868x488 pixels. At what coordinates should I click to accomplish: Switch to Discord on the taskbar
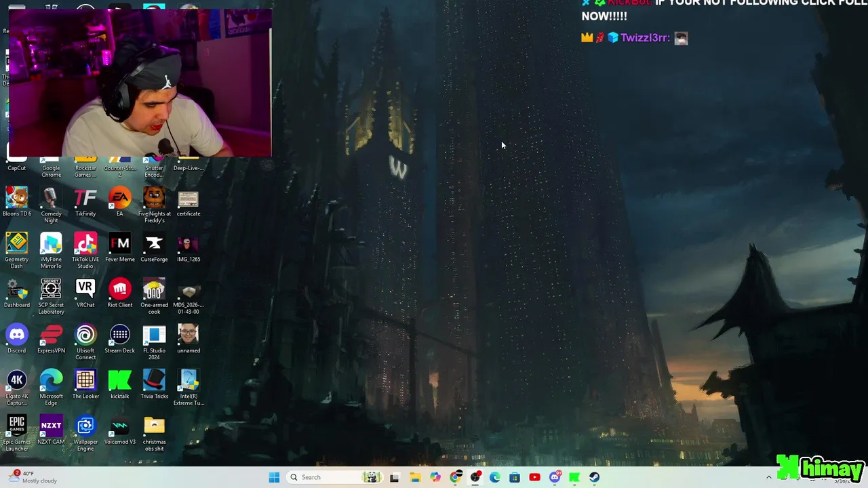[x=555, y=477]
